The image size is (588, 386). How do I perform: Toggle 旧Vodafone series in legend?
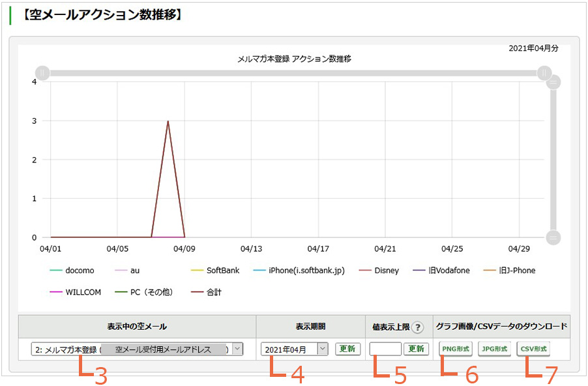(441, 271)
